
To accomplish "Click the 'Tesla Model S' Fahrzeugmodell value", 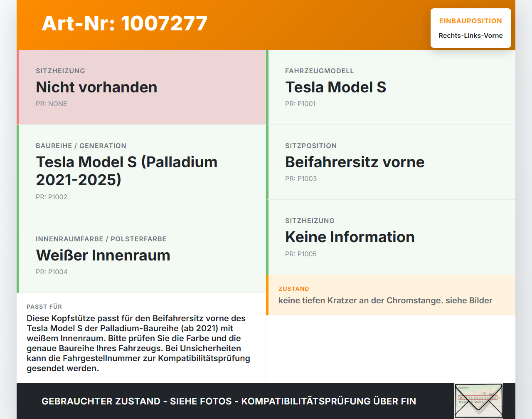I will (x=335, y=87).
